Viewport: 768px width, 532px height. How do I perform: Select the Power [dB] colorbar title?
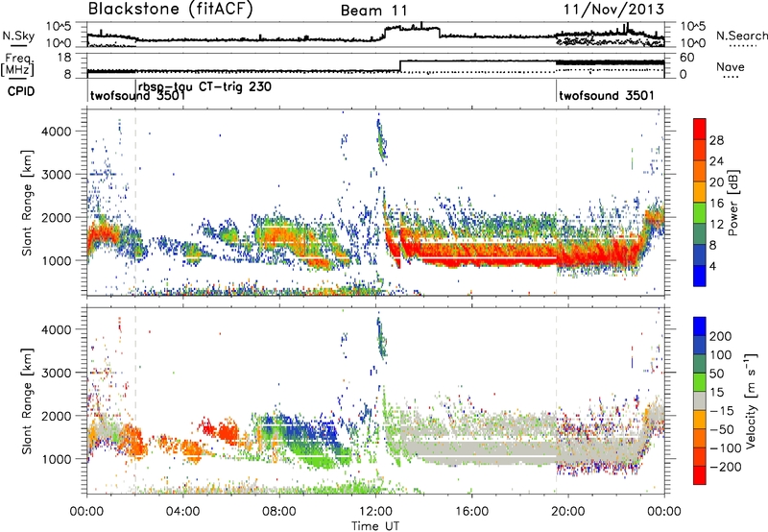732,203
